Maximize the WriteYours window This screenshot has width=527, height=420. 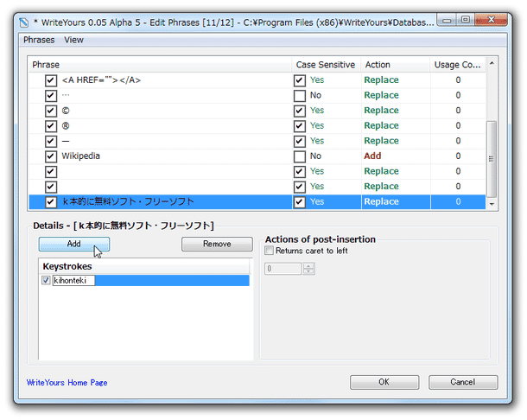pyautogui.click(x=466, y=20)
